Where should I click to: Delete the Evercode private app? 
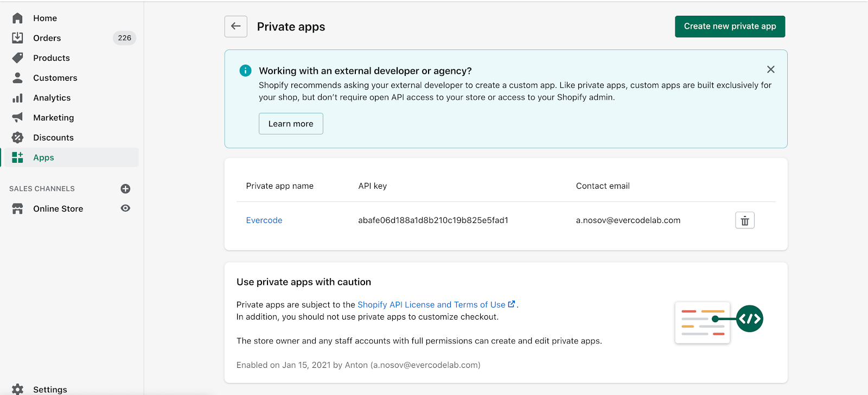tap(744, 220)
